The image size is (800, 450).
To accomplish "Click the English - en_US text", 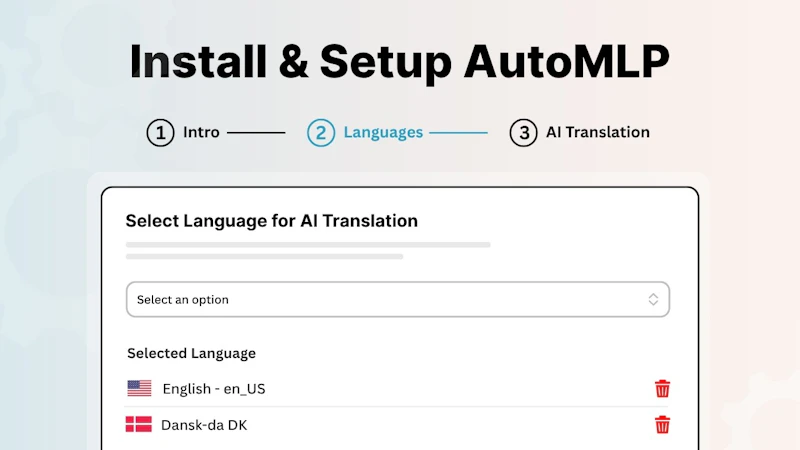I will (214, 389).
